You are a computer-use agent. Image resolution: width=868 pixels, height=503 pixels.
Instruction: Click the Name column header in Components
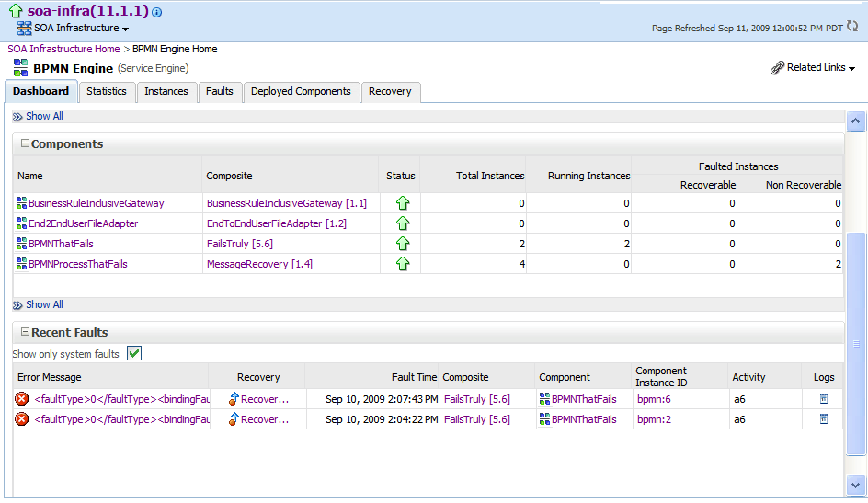tap(30, 176)
